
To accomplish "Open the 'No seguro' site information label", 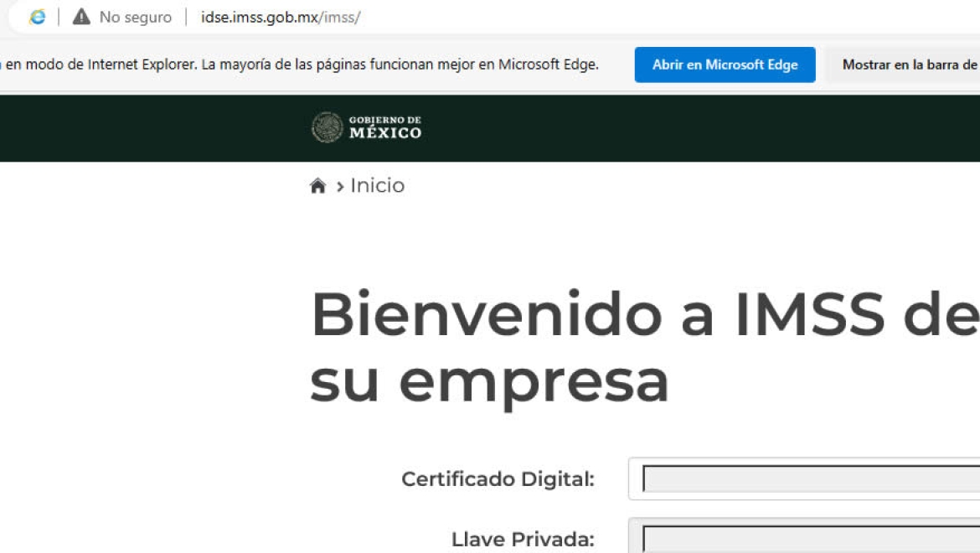I will coord(135,18).
